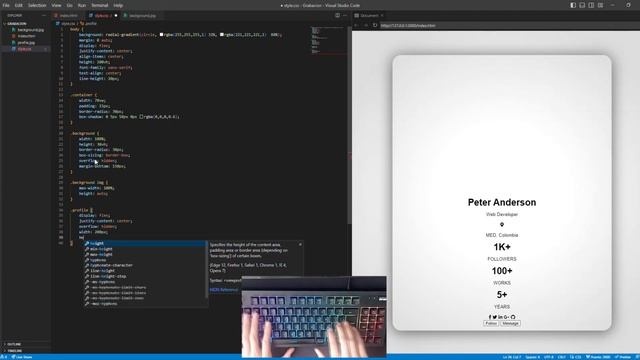Image resolution: width=640 pixels, height=360 pixels.
Task: Click the Spaces indentation status entry
Action: point(532,357)
